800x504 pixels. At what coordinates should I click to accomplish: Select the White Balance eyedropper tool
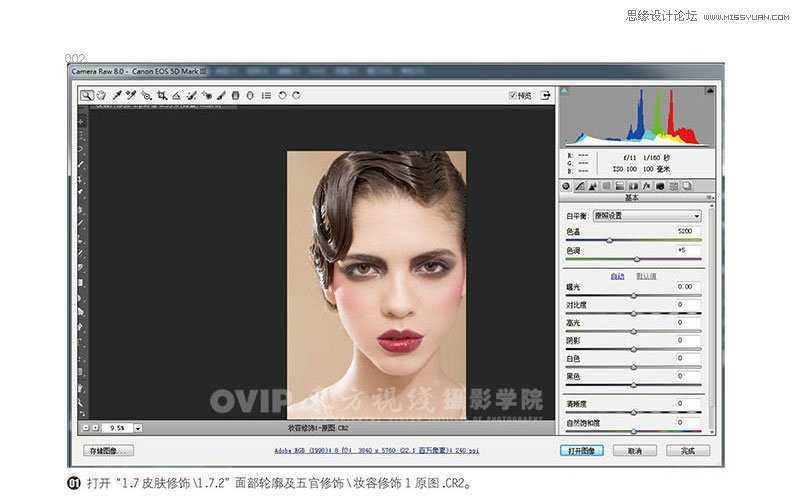point(117,95)
